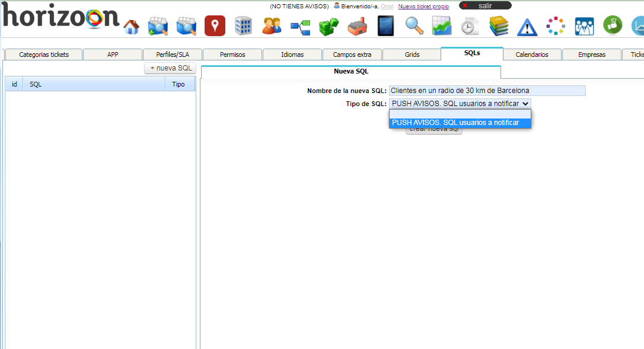Click the stacked books icon

pos(499,26)
